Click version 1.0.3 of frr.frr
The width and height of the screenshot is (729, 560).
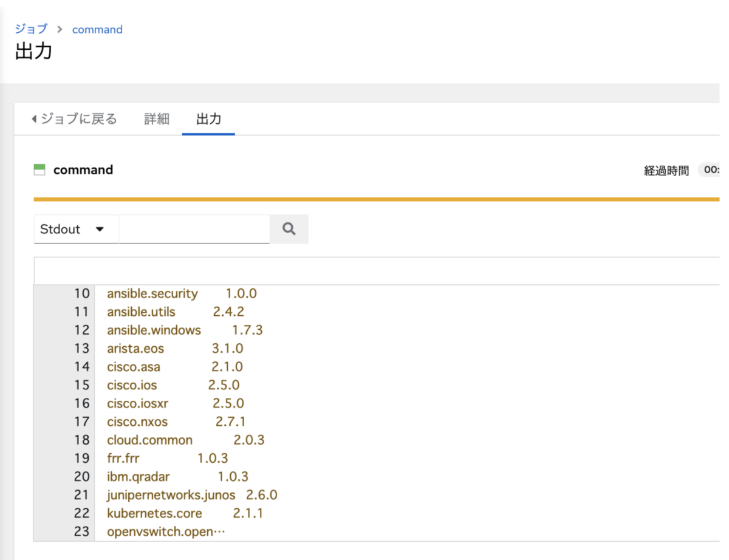pyautogui.click(x=213, y=458)
